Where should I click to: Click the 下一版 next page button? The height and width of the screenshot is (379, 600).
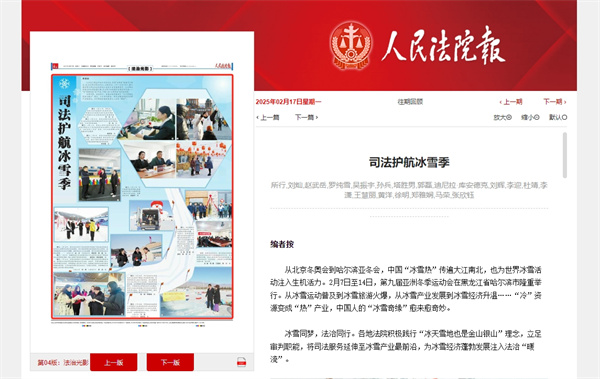(x=170, y=362)
